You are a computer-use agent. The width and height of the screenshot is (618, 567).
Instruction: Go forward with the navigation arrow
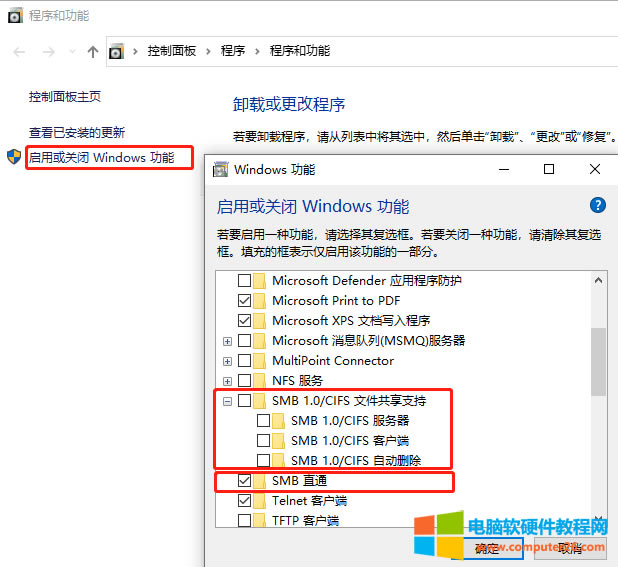(x=48, y=52)
